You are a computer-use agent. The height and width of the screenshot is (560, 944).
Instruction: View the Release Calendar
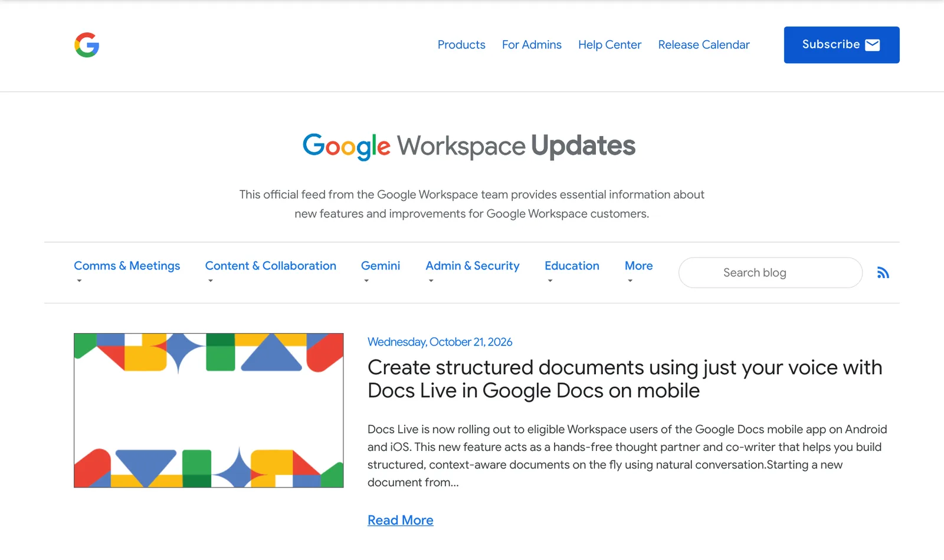(704, 45)
